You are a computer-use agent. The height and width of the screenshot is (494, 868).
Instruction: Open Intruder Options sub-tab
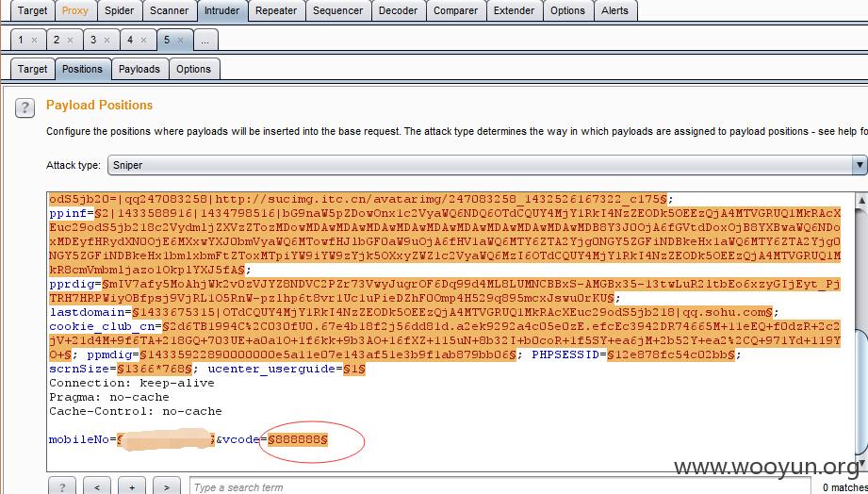[x=194, y=69]
